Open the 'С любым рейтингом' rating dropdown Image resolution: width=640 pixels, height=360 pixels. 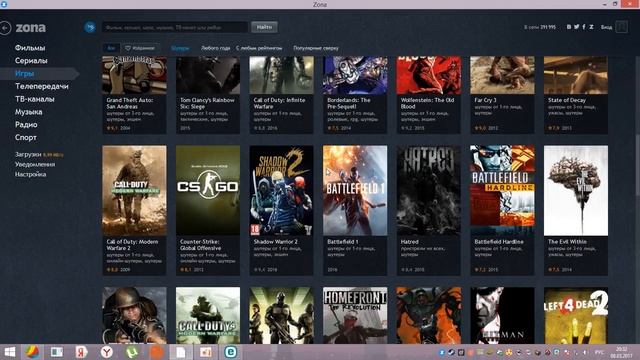(x=259, y=48)
